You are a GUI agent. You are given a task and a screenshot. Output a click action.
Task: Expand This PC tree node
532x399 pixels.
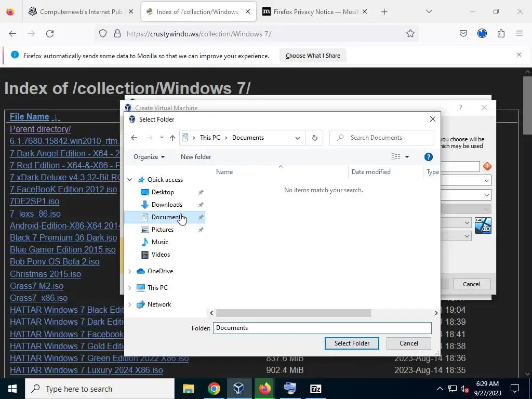(129, 288)
